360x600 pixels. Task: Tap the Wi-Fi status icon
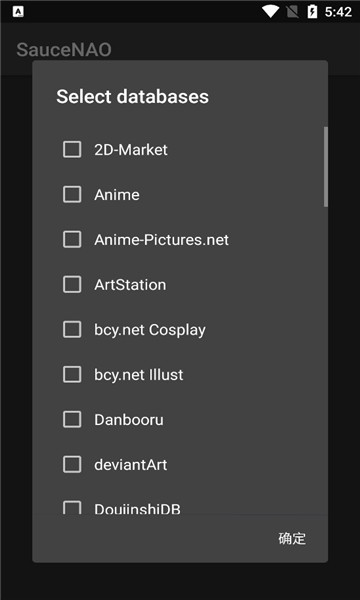coord(270,11)
